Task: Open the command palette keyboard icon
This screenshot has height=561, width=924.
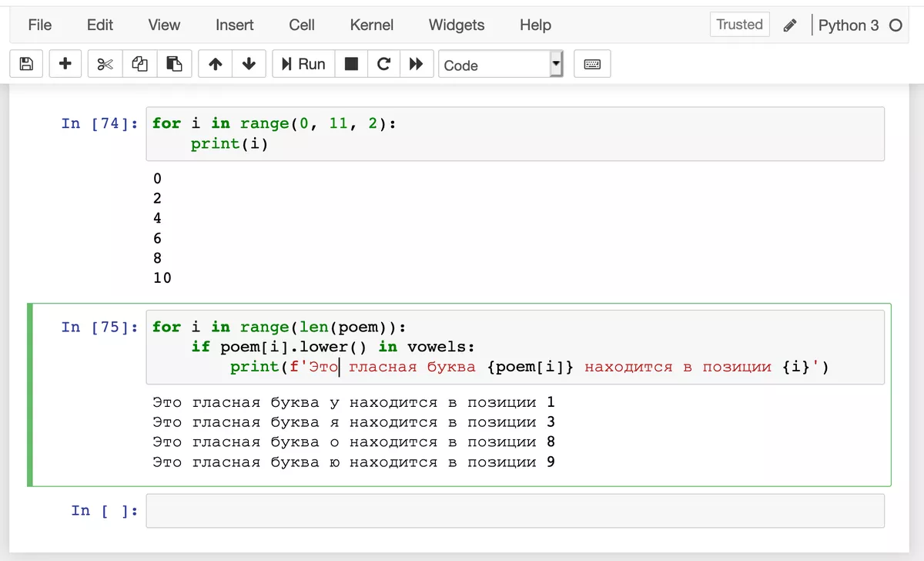Action: point(592,64)
